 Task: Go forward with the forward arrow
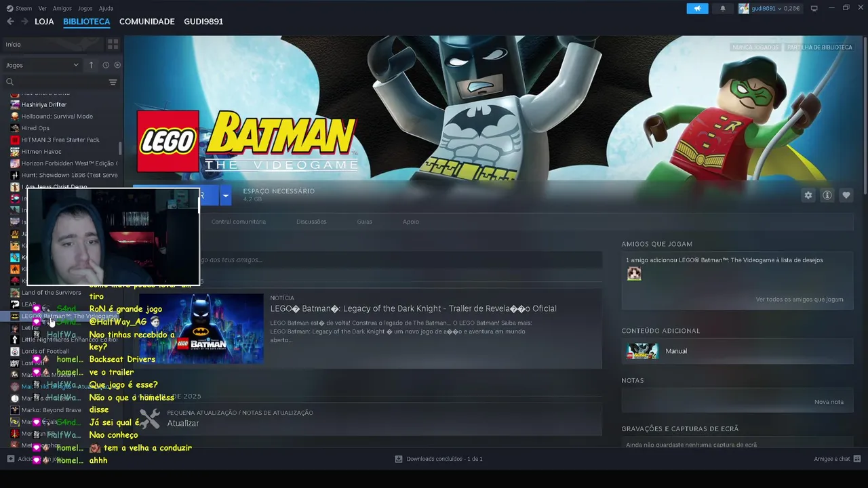click(x=24, y=22)
